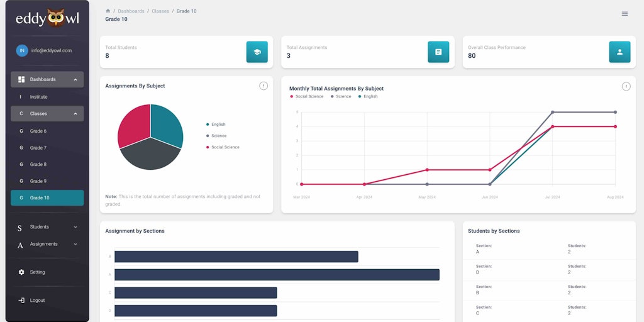Viewport: 644px width, 322px height.
Task: Click info icon on Monthly Total Assignments chart
Action: (x=626, y=86)
